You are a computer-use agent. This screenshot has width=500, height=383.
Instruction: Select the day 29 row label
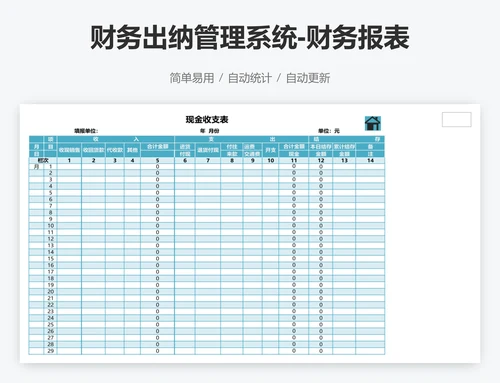[51, 351]
